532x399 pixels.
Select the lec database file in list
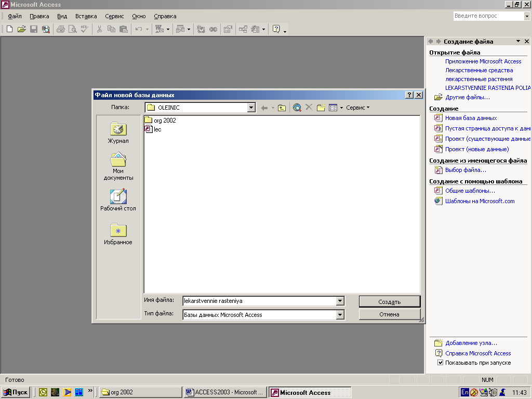tap(153, 129)
